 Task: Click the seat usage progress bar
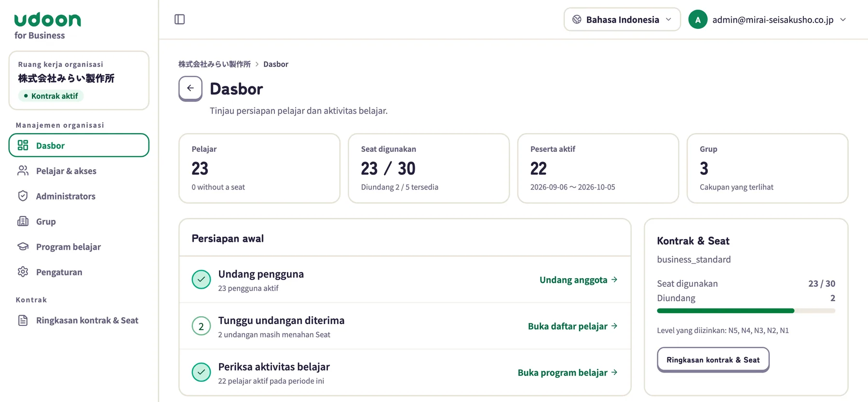(746, 311)
